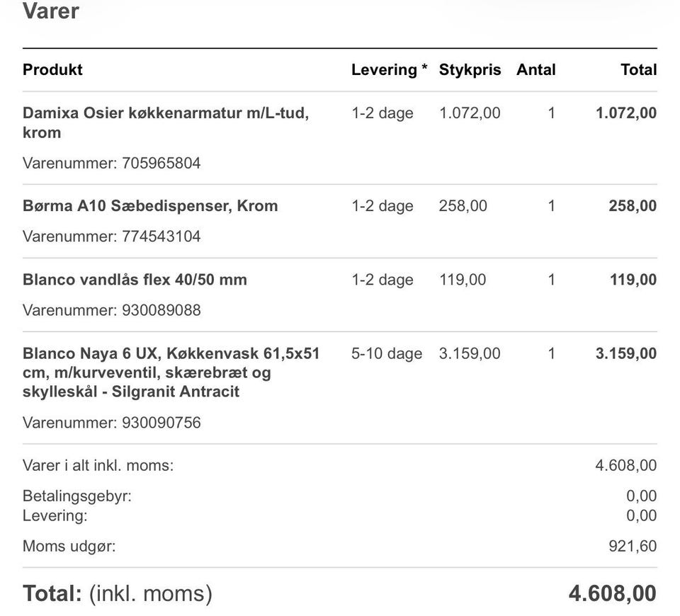Click the Varer i alt inkl. moms label
Image resolution: width=680 pixels, height=616 pixels.
click(98, 465)
